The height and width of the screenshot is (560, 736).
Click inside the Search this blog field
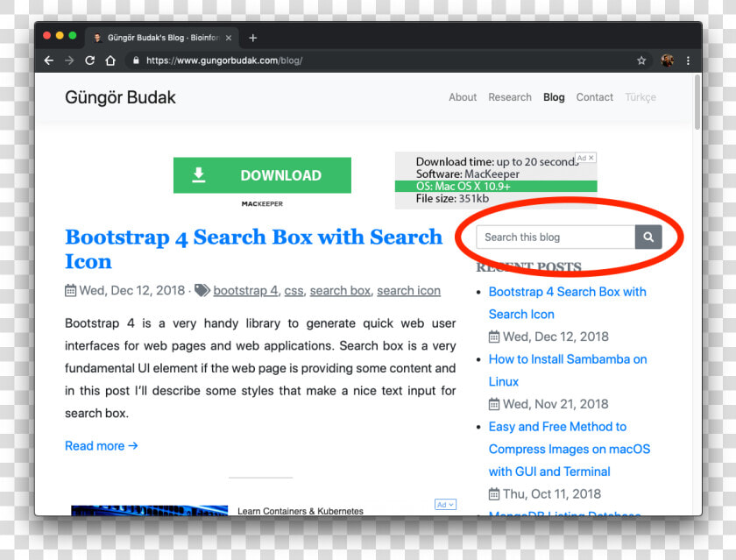pos(556,237)
